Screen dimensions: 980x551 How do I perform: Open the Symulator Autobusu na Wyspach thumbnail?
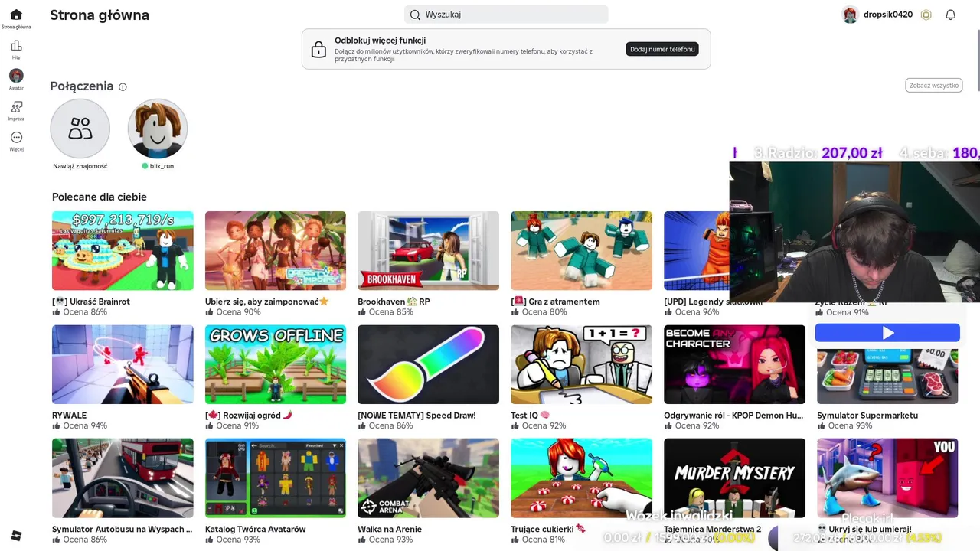(x=122, y=478)
